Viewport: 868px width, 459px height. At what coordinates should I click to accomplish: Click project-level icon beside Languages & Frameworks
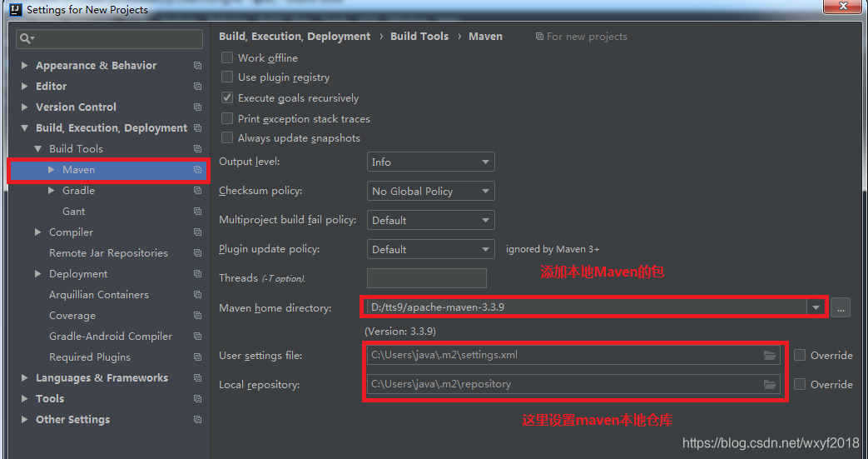[197, 378]
